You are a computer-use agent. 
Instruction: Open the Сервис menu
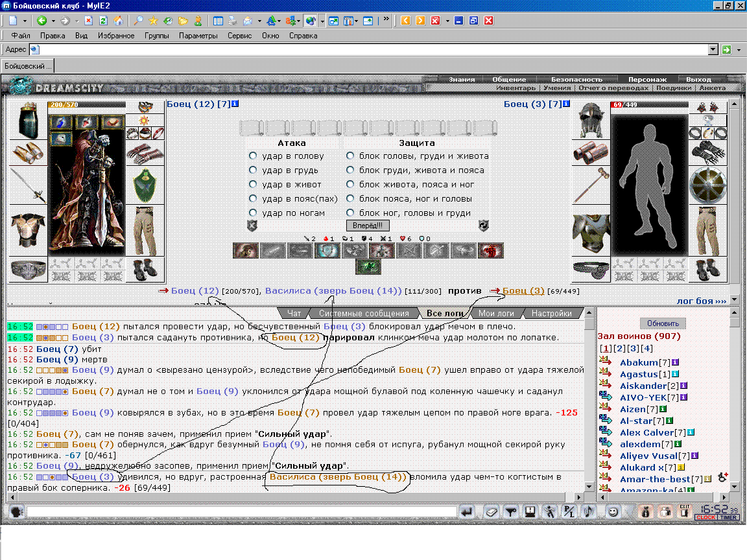[240, 36]
